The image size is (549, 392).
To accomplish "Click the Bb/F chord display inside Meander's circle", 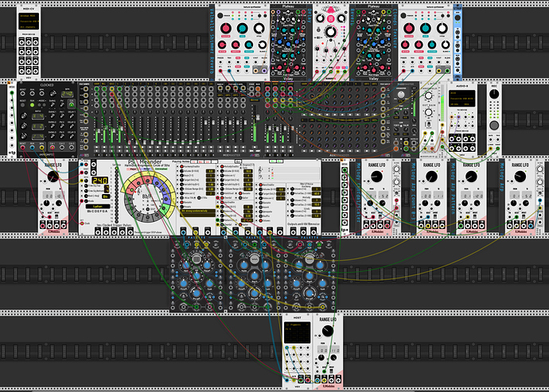I will tap(146, 196).
